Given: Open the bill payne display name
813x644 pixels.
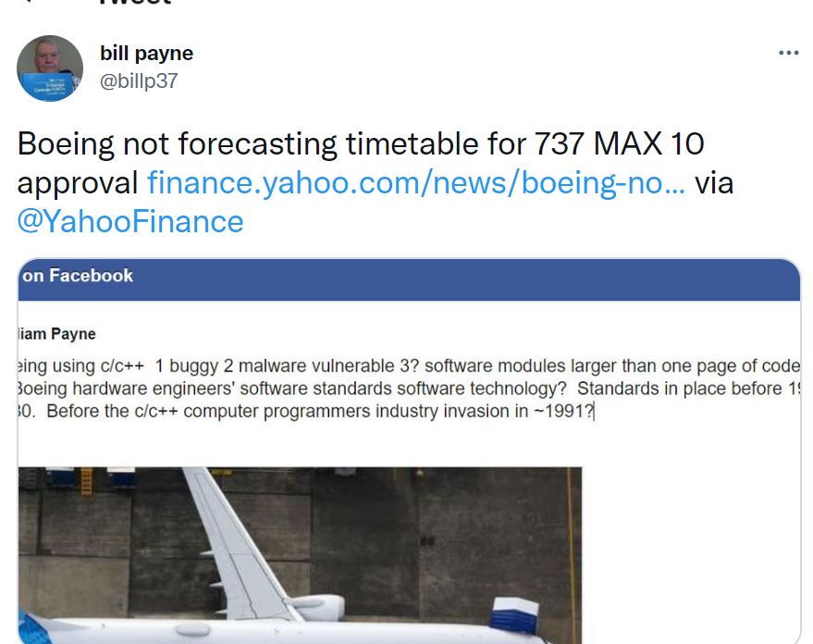Looking at the screenshot, I should point(146,54).
